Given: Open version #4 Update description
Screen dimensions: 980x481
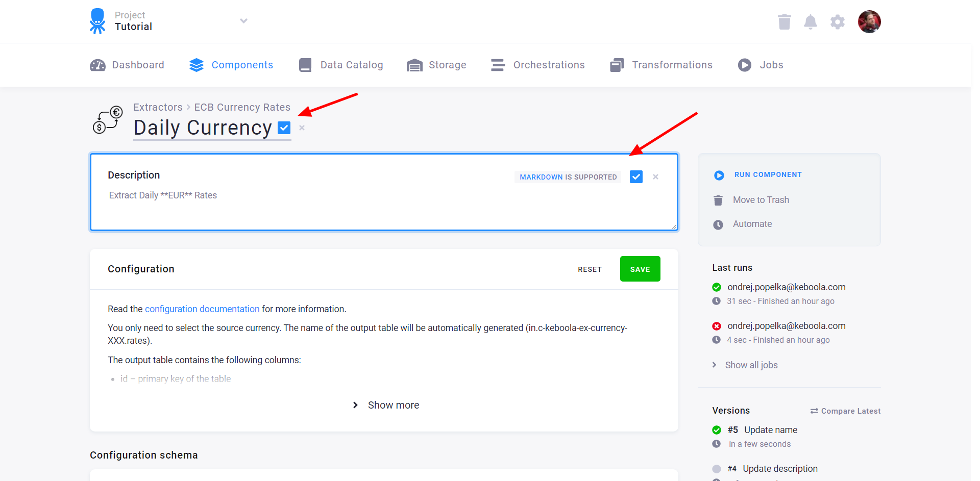Looking at the screenshot, I should pos(773,469).
